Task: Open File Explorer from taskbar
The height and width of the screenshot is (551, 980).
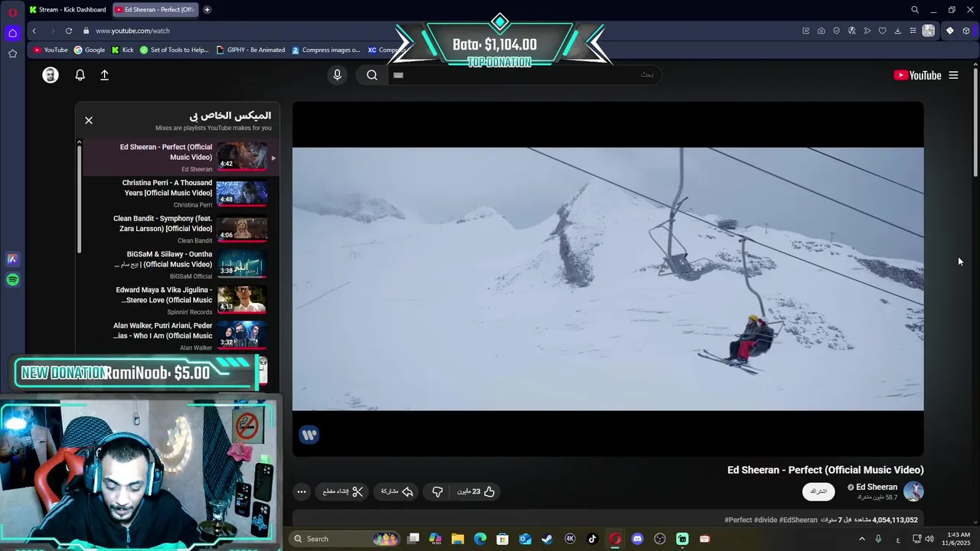Action: 458,539
